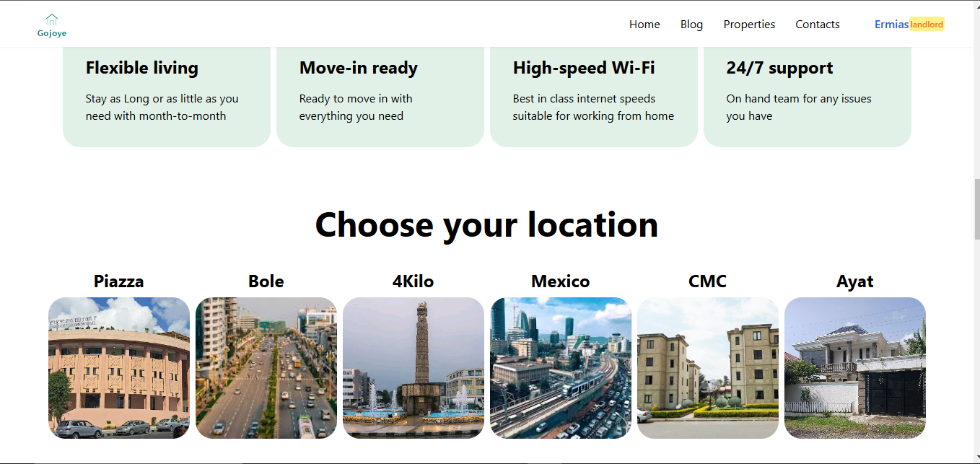This screenshot has height=464, width=980.
Task: Click the Bole location heading
Action: click(266, 281)
